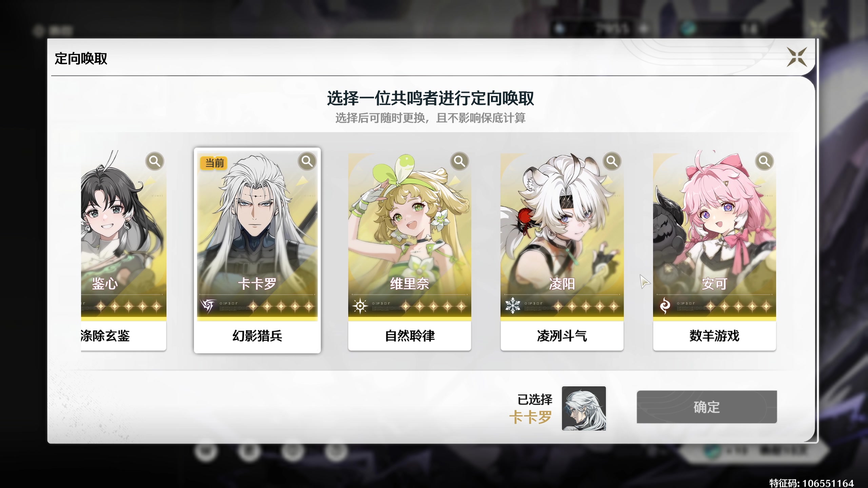Open the magnifier on 安可 card
The height and width of the screenshot is (488, 868).
764,161
